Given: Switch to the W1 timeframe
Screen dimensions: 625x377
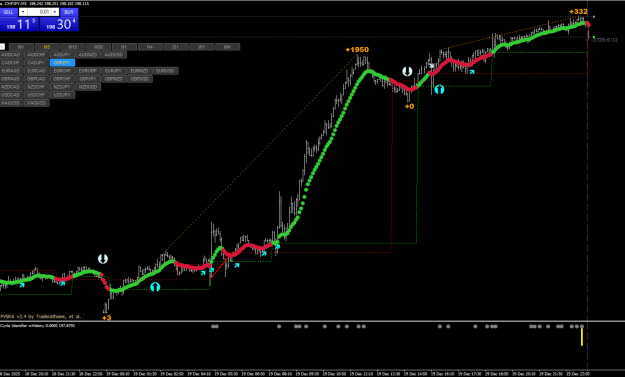Looking at the screenshot, I should pyautogui.click(x=202, y=47).
